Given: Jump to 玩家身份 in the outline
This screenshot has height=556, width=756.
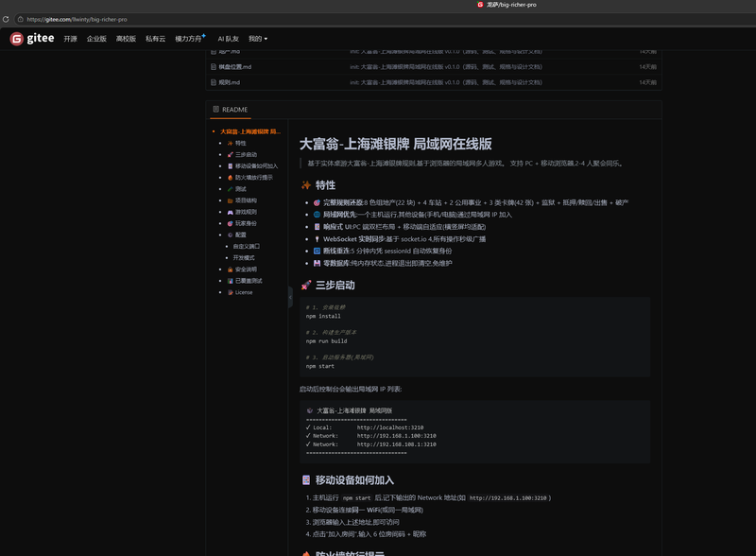Looking at the screenshot, I should [x=246, y=223].
